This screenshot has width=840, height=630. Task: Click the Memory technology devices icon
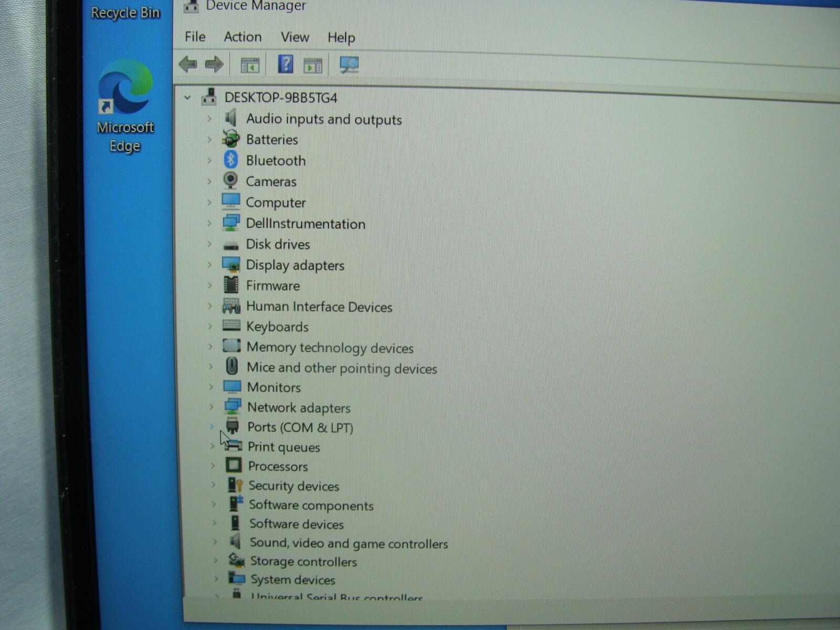[x=232, y=346]
